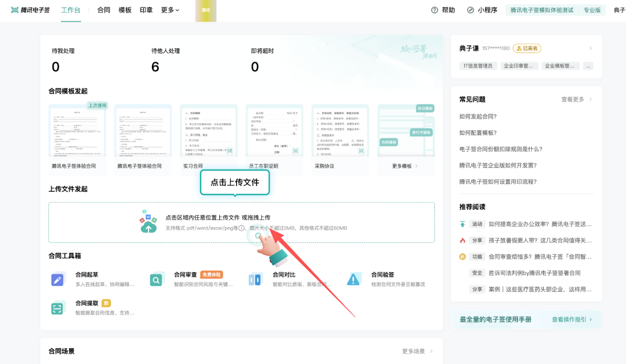Expand 典子谦 profile with the chevron
626x364 pixels.
pyautogui.click(x=591, y=48)
